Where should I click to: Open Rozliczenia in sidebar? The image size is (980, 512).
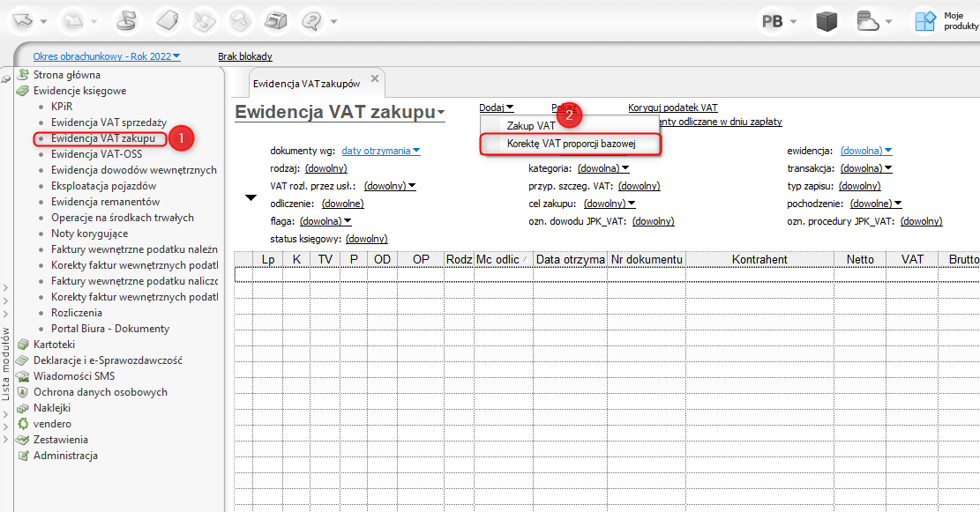point(76,312)
